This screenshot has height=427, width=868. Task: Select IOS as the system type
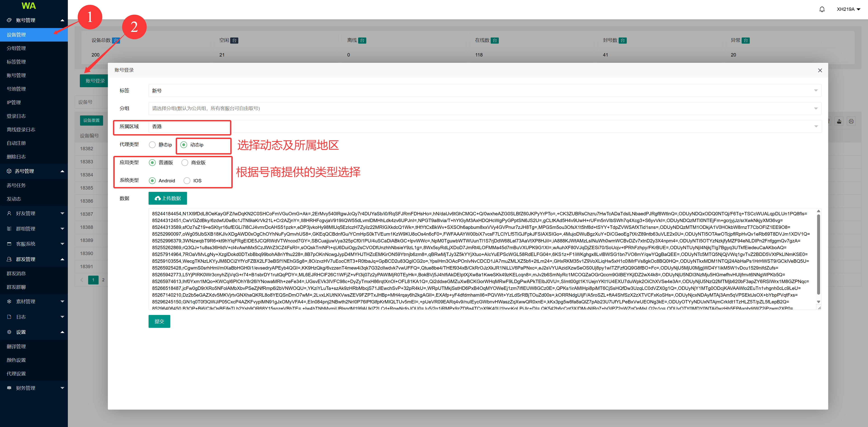(187, 181)
